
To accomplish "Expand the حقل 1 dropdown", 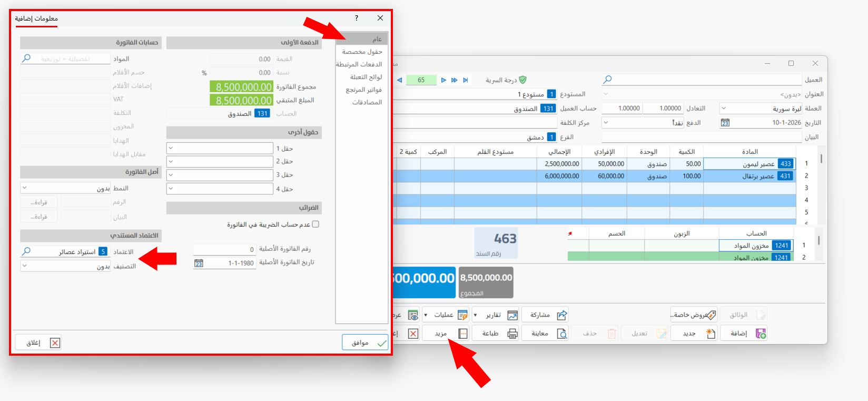I will pyautogui.click(x=171, y=148).
